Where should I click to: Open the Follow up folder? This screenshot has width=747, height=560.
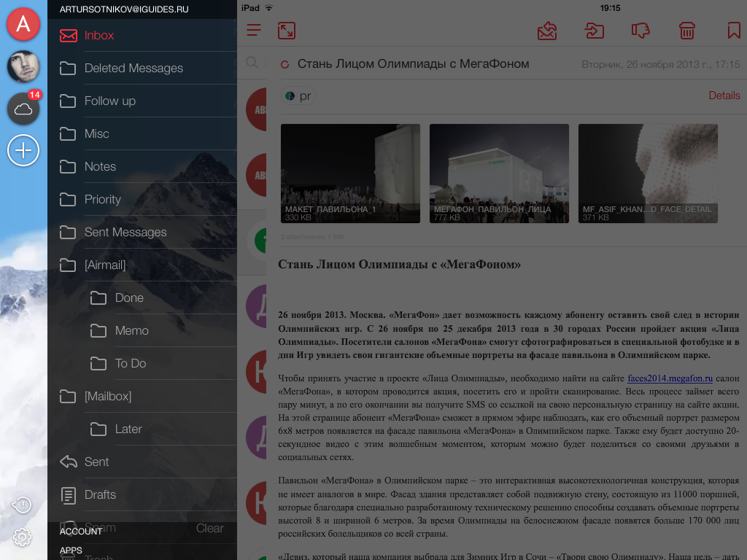click(x=142, y=101)
